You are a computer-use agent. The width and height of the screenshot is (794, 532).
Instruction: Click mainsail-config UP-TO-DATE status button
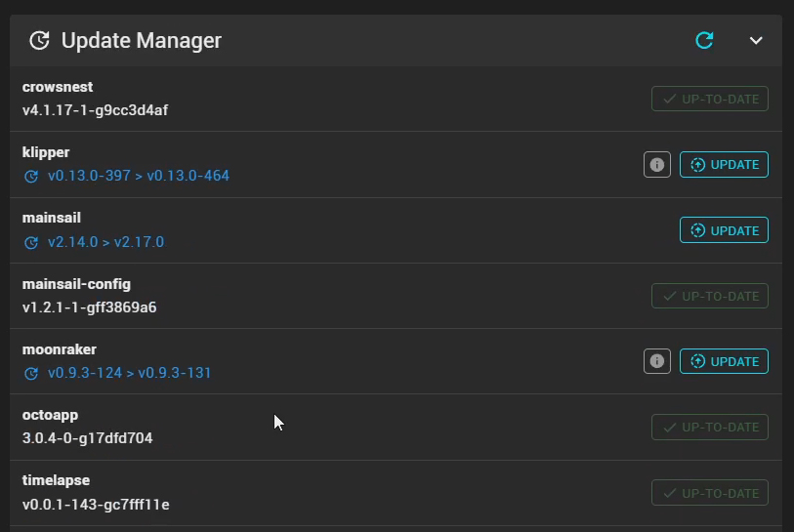pyautogui.click(x=710, y=296)
